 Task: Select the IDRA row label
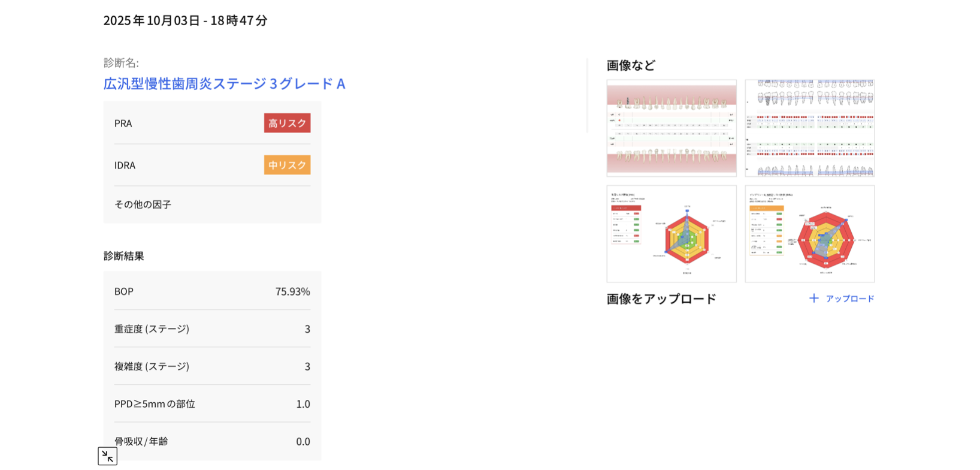point(125,165)
